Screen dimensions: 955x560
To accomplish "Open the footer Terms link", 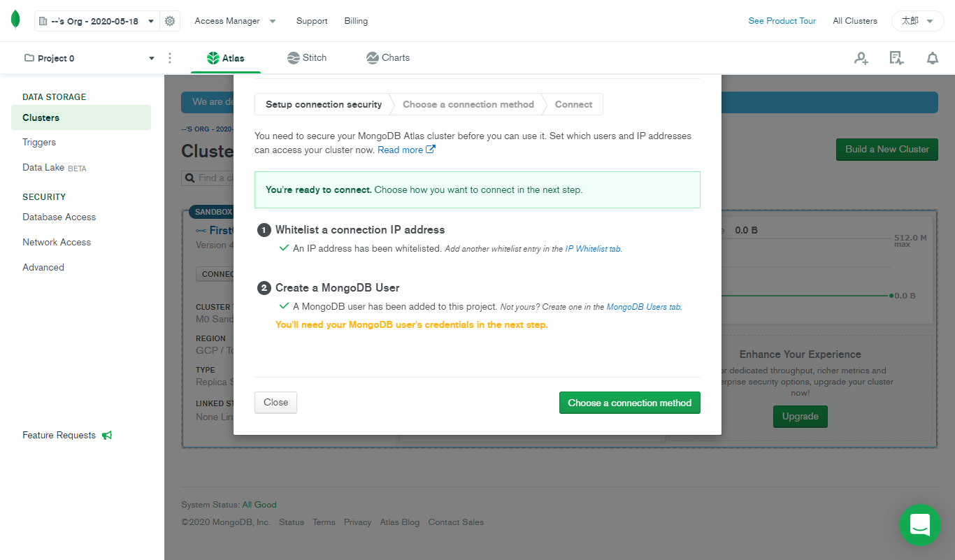I will coord(324,522).
